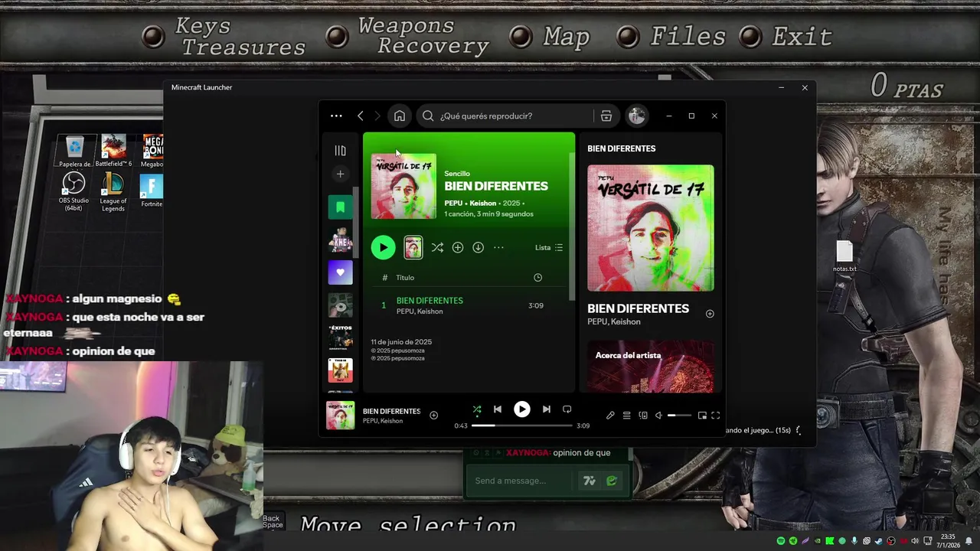
Task: Open the connect-to-device picker
Action: click(643, 416)
